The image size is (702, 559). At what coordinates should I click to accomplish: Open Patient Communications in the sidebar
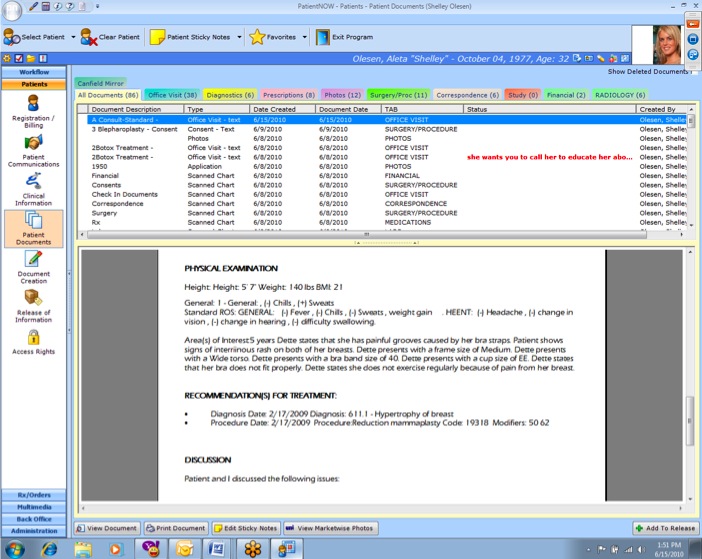click(x=34, y=151)
